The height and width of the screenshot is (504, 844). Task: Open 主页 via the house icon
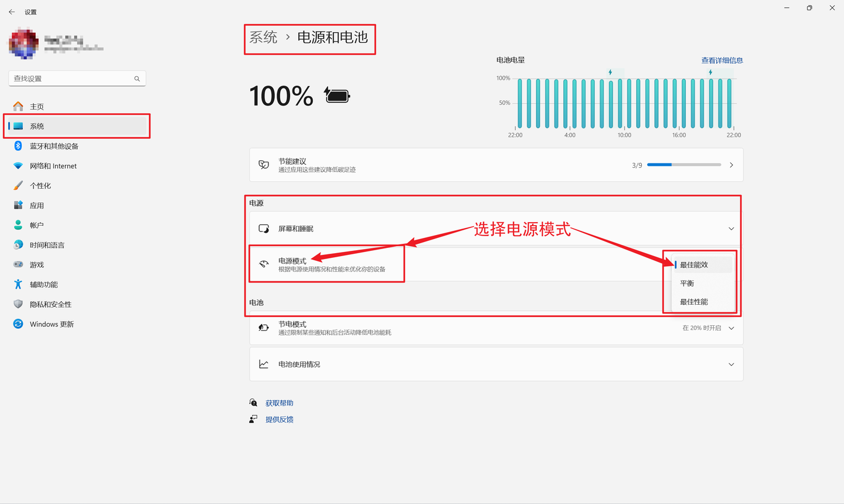pos(18,106)
